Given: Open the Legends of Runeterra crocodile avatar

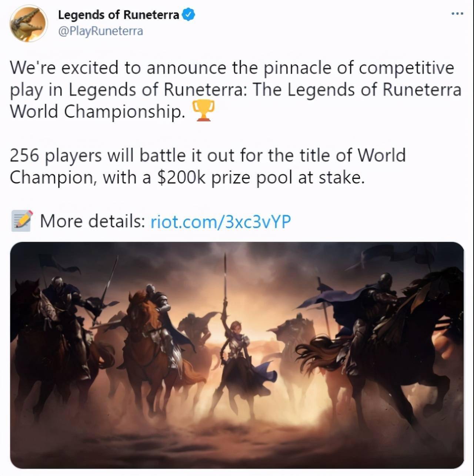Looking at the screenshot, I should (29, 23).
